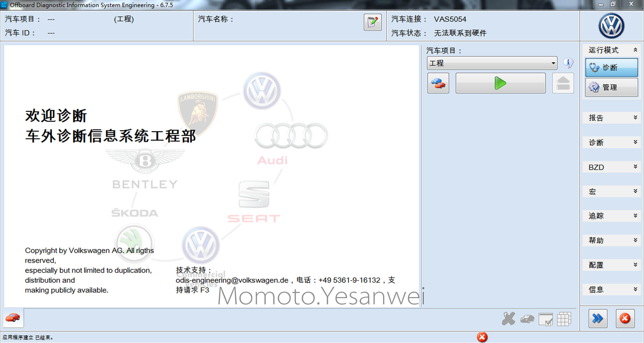Click the 汽车名称 label
Image resolution: width=644 pixels, height=343 pixels.
coord(215,19)
